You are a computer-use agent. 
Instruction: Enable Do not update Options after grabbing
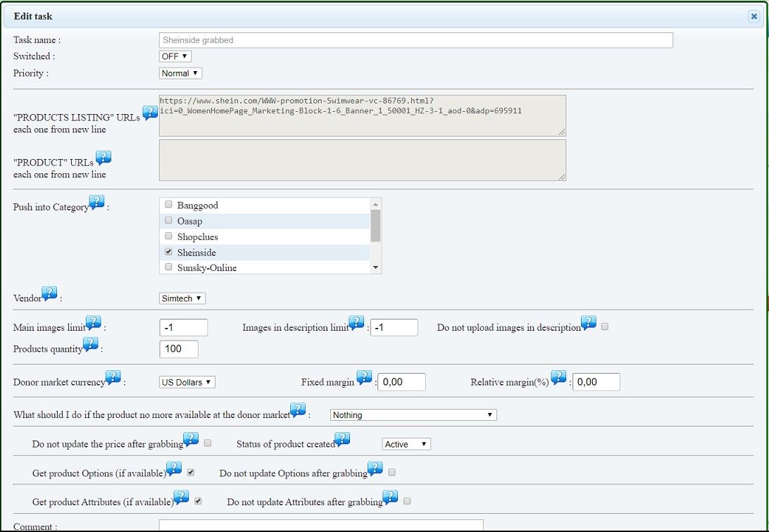coord(392,472)
